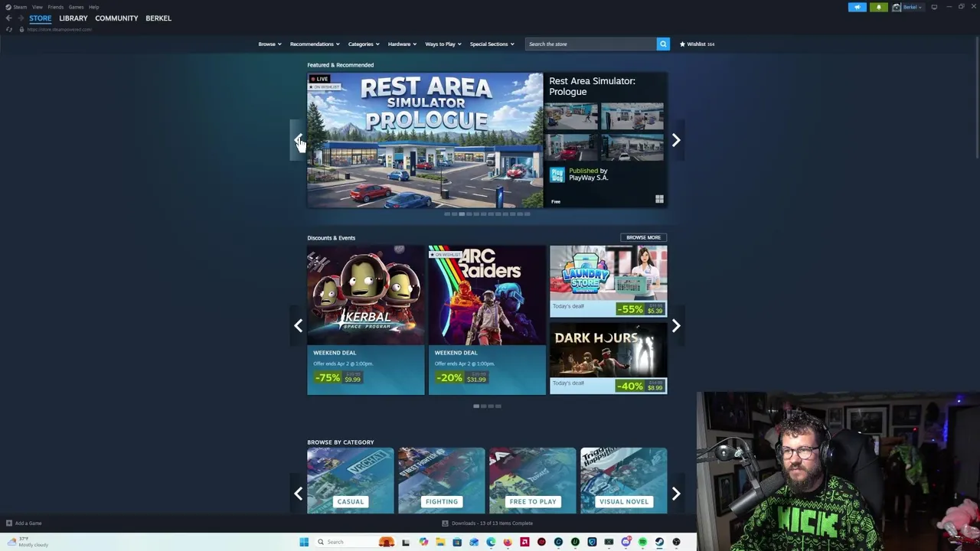The width and height of the screenshot is (980, 551).
Task: Switch to the LIBRARY tab
Action: (x=73, y=18)
